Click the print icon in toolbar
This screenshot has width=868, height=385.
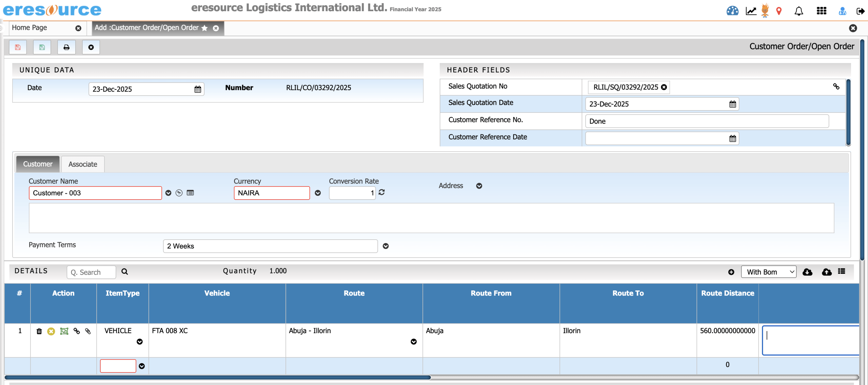pos(66,47)
